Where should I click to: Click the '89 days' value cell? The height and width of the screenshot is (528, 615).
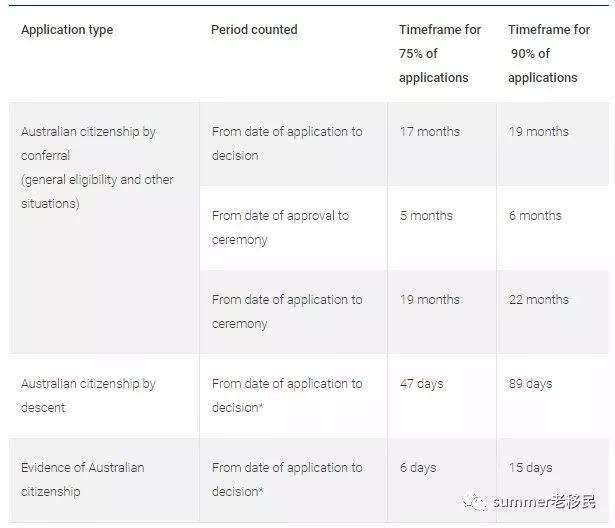pos(553,396)
